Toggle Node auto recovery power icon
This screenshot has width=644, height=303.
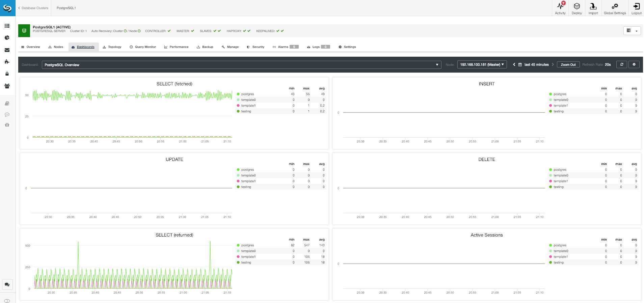tap(139, 31)
